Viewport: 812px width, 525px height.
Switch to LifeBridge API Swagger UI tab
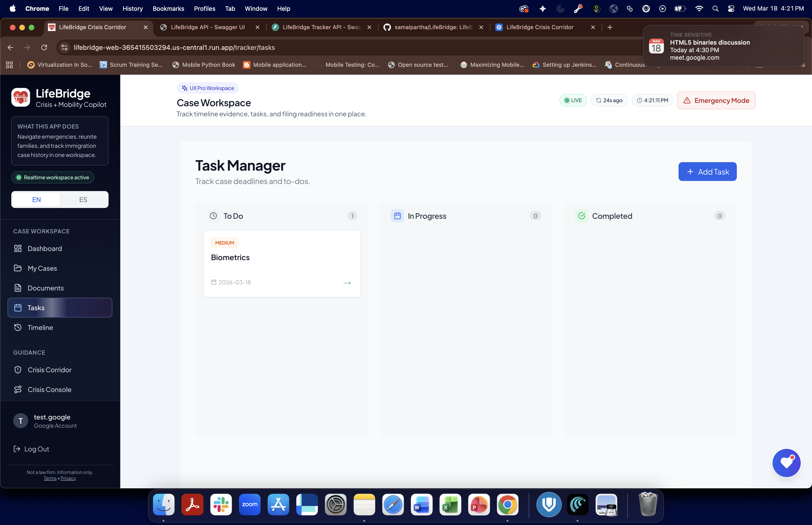207,27
